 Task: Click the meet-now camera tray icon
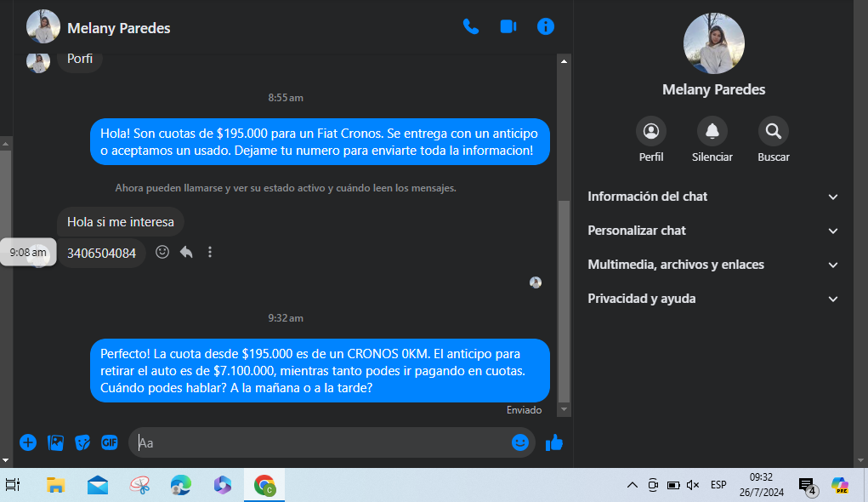point(653,485)
